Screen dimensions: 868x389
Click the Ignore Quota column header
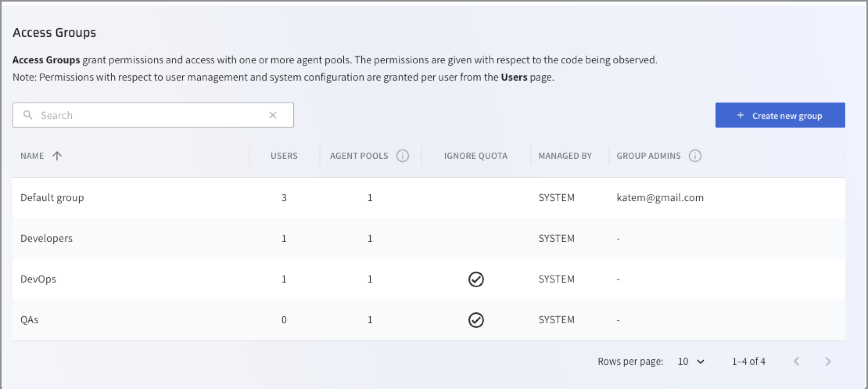tap(475, 156)
